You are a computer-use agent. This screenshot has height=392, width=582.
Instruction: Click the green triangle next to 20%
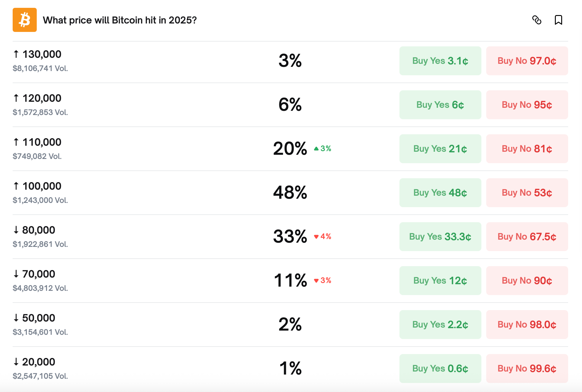pyautogui.click(x=316, y=148)
